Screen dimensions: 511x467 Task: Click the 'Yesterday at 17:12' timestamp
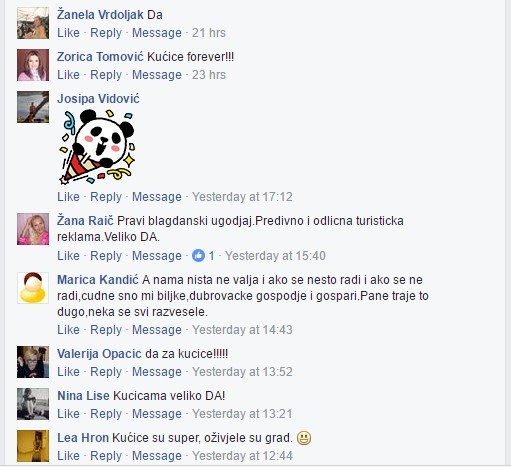(x=242, y=197)
